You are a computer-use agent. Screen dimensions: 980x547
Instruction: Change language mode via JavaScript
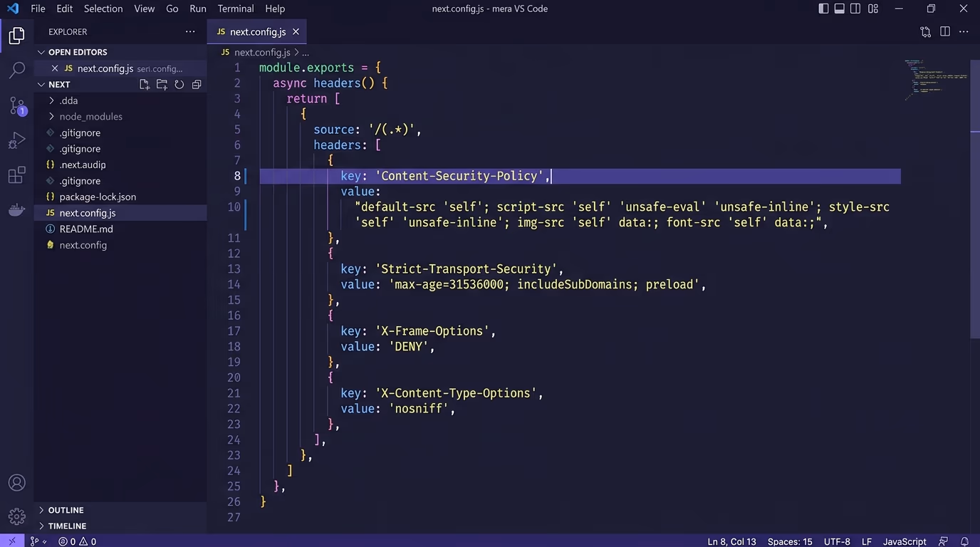pyautogui.click(x=905, y=541)
